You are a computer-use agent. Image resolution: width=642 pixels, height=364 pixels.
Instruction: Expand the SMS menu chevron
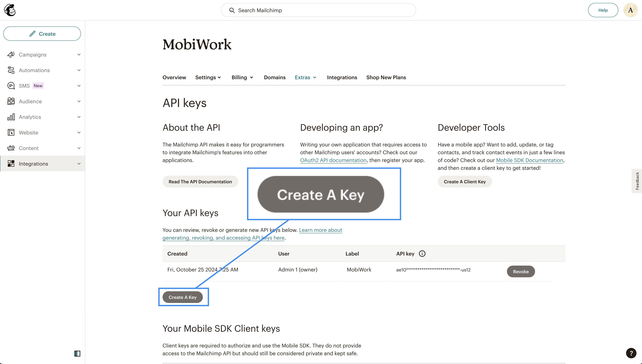[79, 86]
